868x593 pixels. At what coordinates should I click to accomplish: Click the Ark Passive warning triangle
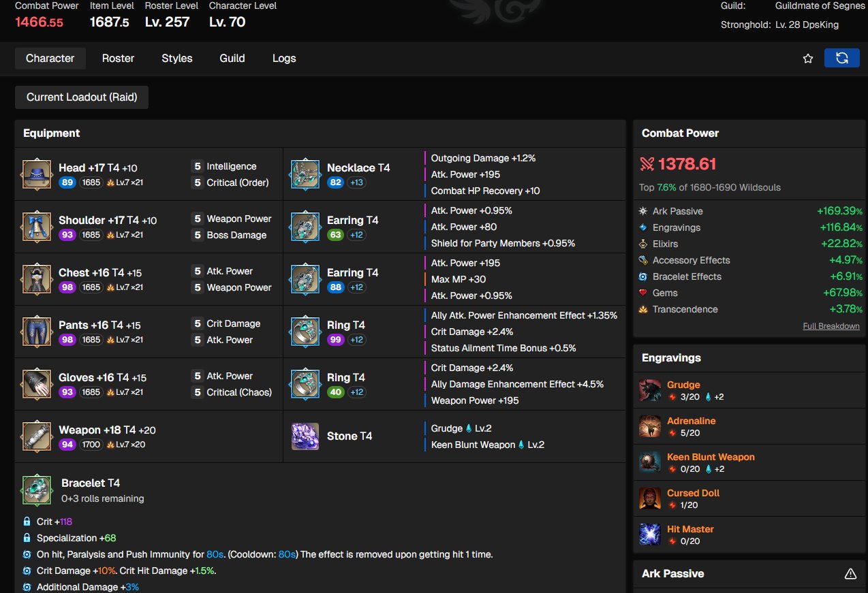[x=850, y=574]
